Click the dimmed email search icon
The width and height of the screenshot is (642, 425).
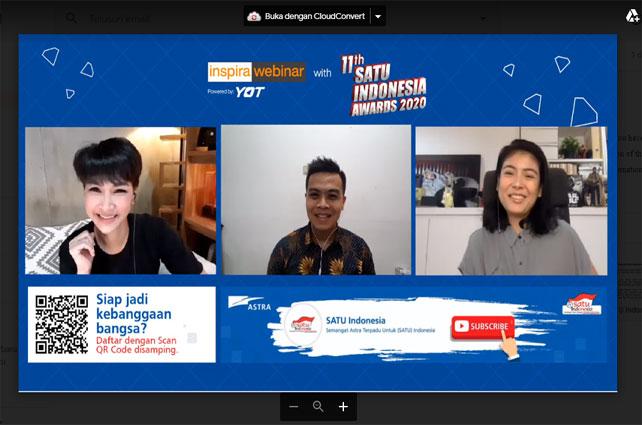pyautogui.click(x=71, y=18)
